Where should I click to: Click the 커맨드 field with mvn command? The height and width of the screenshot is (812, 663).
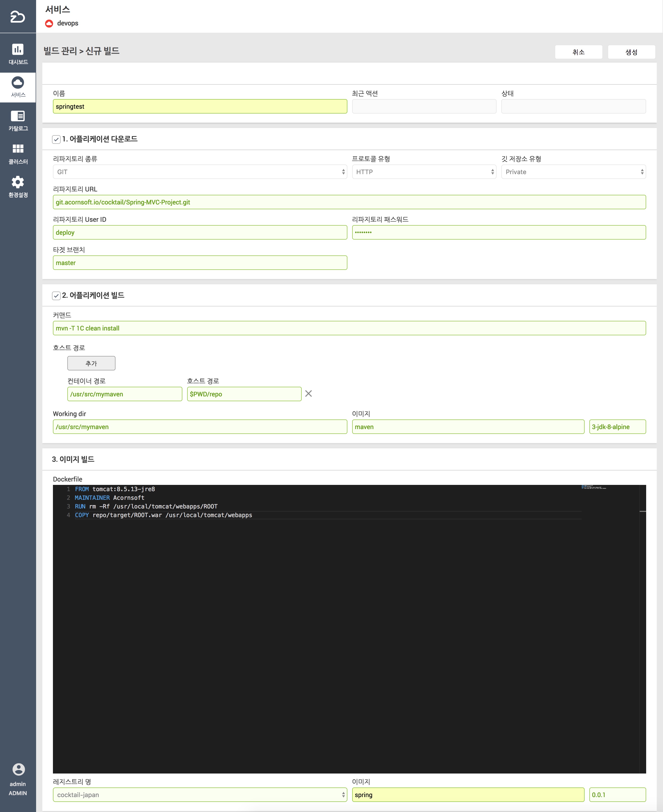point(349,328)
